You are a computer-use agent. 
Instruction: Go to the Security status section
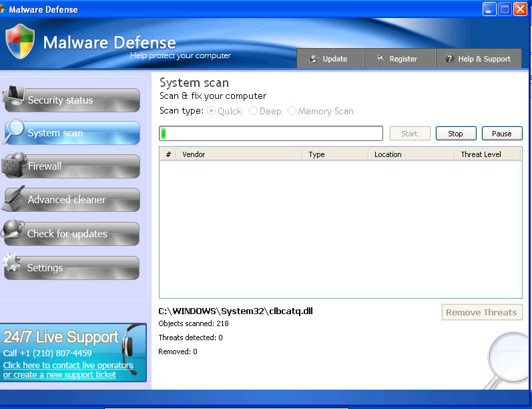click(72, 100)
